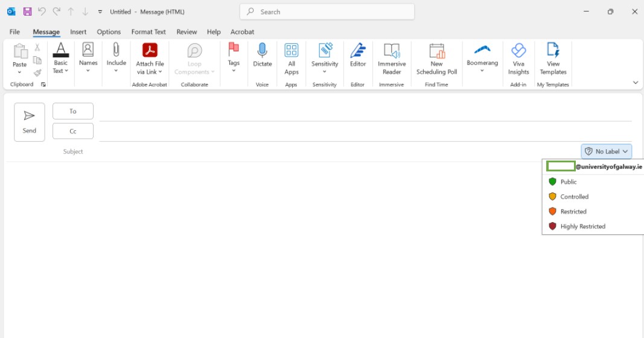Viewport: 644px width, 338px height.
Task: Minimize the message window
Action: pos(587,11)
